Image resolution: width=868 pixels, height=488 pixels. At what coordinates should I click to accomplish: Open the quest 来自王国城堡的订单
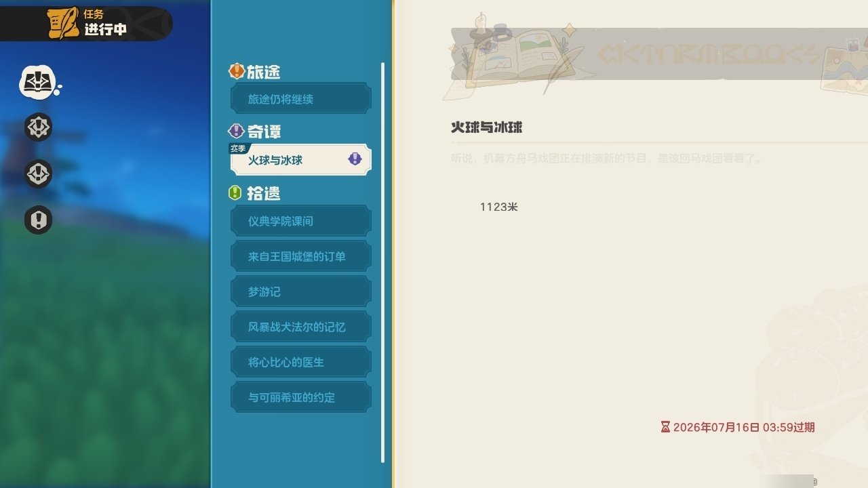(x=301, y=256)
